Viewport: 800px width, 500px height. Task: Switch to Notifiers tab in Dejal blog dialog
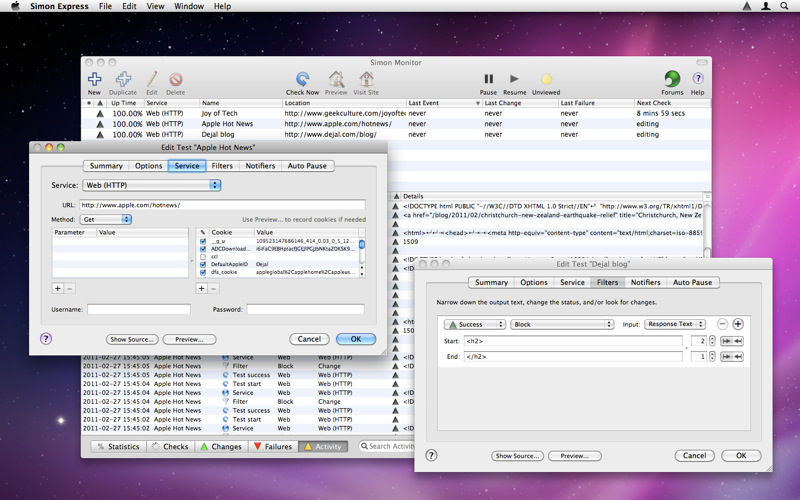pyautogui.click(x=645, y=282)
